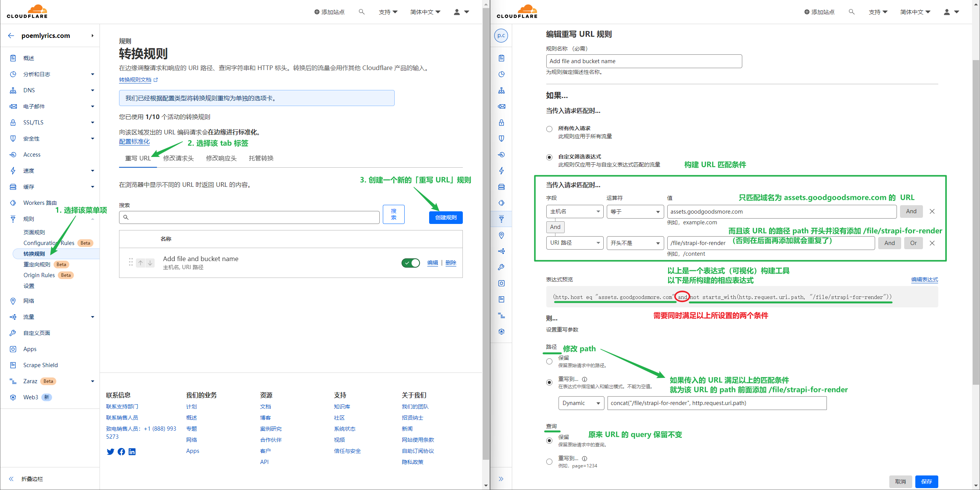Click the 规则名称 input field

644,61
